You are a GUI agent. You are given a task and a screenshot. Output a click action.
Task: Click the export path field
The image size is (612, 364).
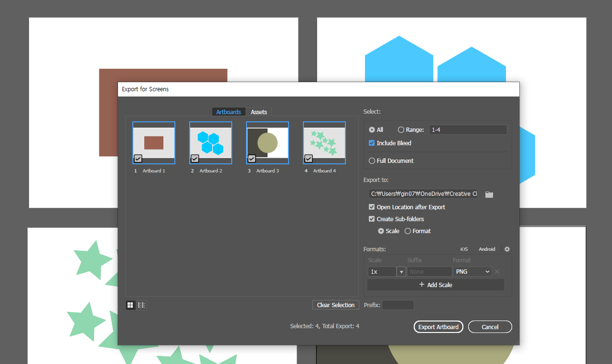click(x=423, y=193)
